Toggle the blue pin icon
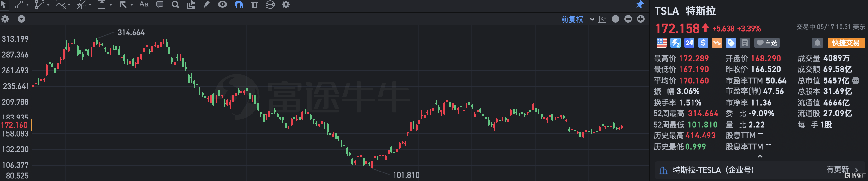 tap(639, 4)
